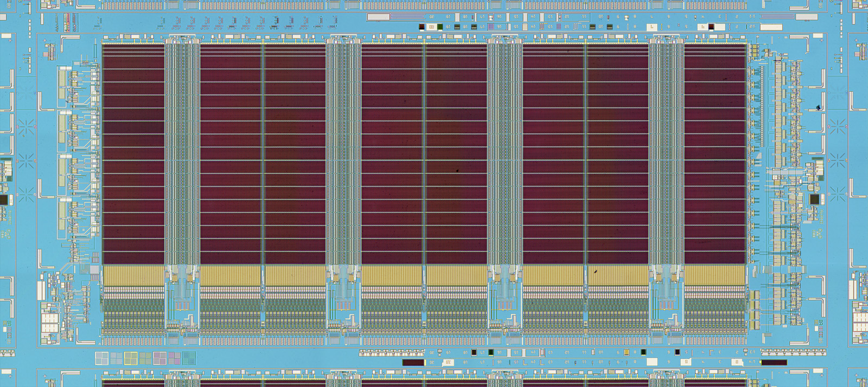The image size is (868, 387).
Task: Click the leftmost yellow band segment below the array
Action: pyautogui.click(x=133, y=275)
